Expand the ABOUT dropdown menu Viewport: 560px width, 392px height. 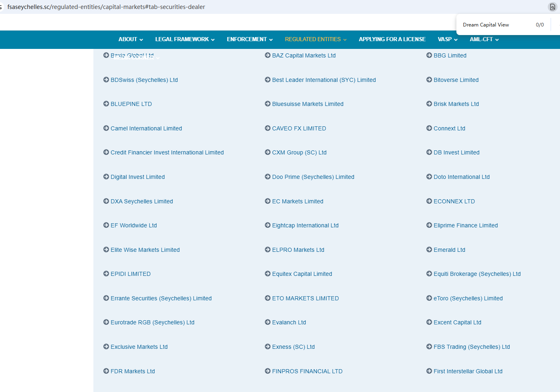point(131,40)
